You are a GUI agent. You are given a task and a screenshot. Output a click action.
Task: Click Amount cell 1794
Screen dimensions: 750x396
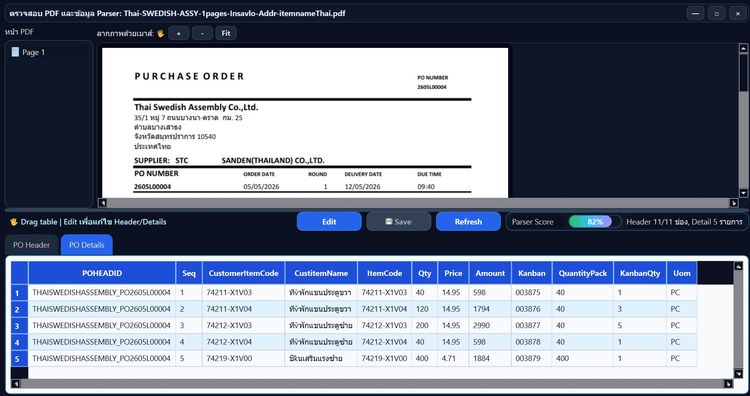490,309
